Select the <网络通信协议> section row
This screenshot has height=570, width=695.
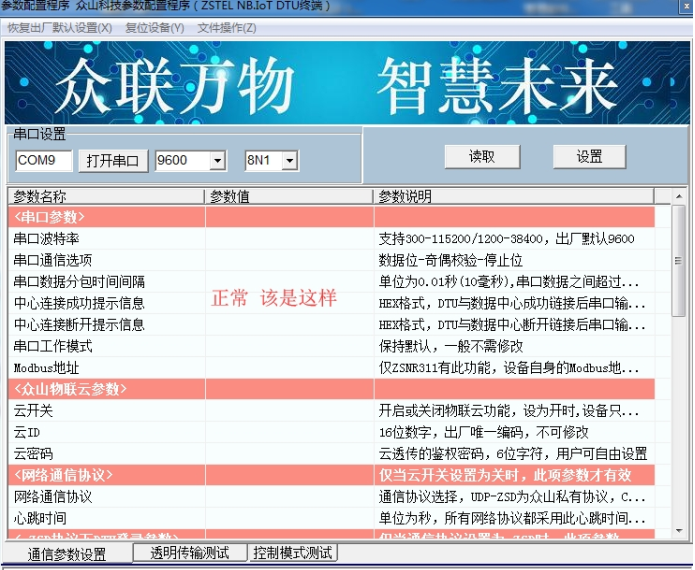tap(331, 475)
